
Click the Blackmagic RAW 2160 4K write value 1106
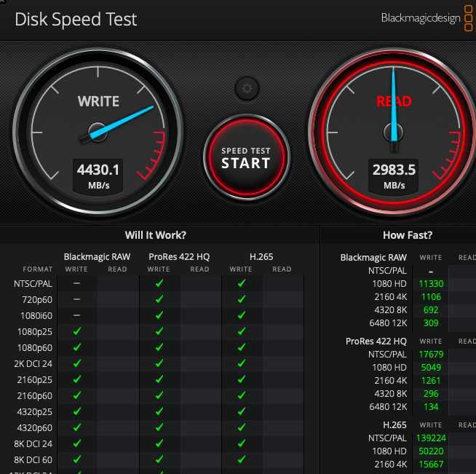[431, 297]
